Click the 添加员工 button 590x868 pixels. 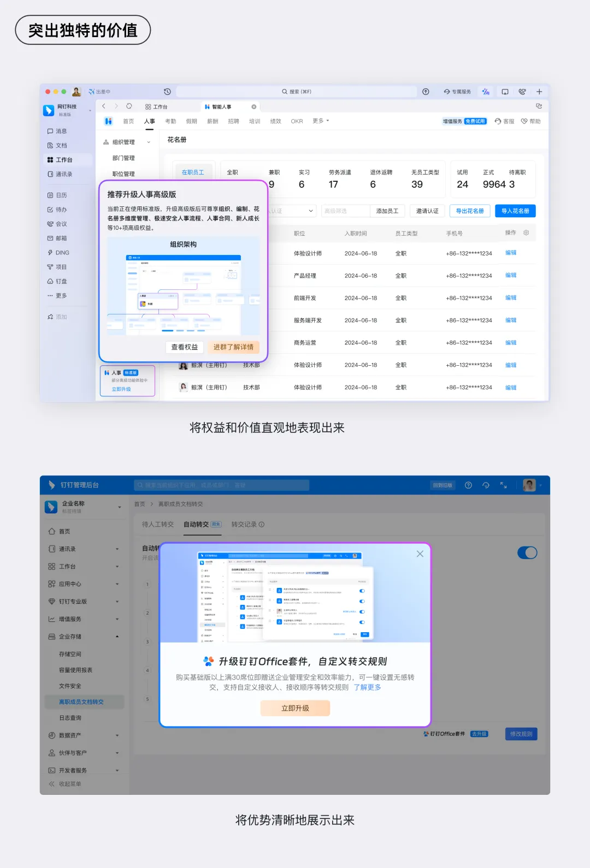(x=387, y=211)
